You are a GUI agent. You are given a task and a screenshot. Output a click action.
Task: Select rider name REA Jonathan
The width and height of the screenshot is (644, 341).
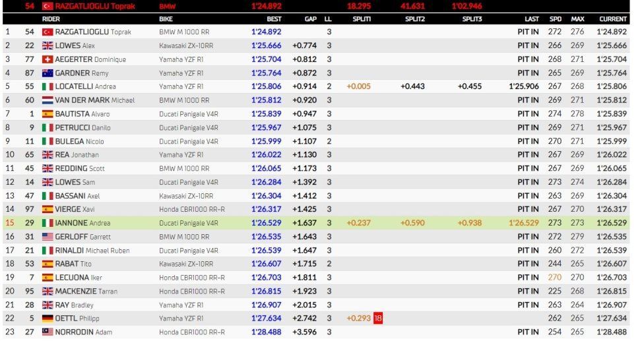77,155
